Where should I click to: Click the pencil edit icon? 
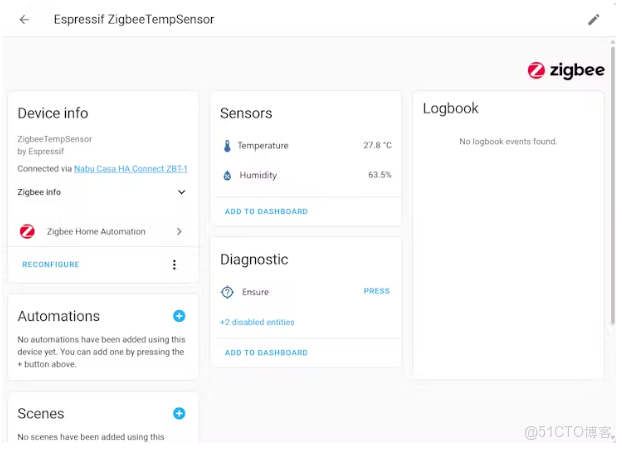[x=594, y=19]
